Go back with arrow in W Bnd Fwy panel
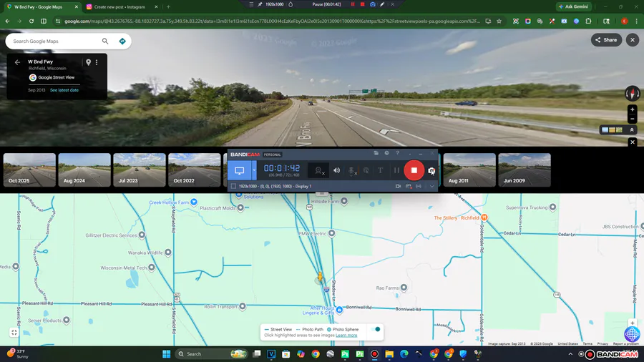Screen dimensions: 644x362 pyautogui.click(x=17, y=62)
